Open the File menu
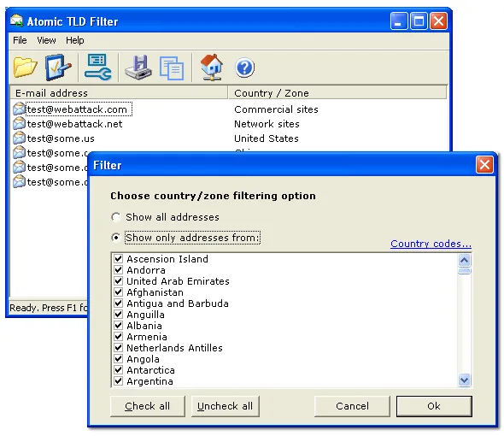The height and width of the screenshot is (436, 504). pos(20,40)
